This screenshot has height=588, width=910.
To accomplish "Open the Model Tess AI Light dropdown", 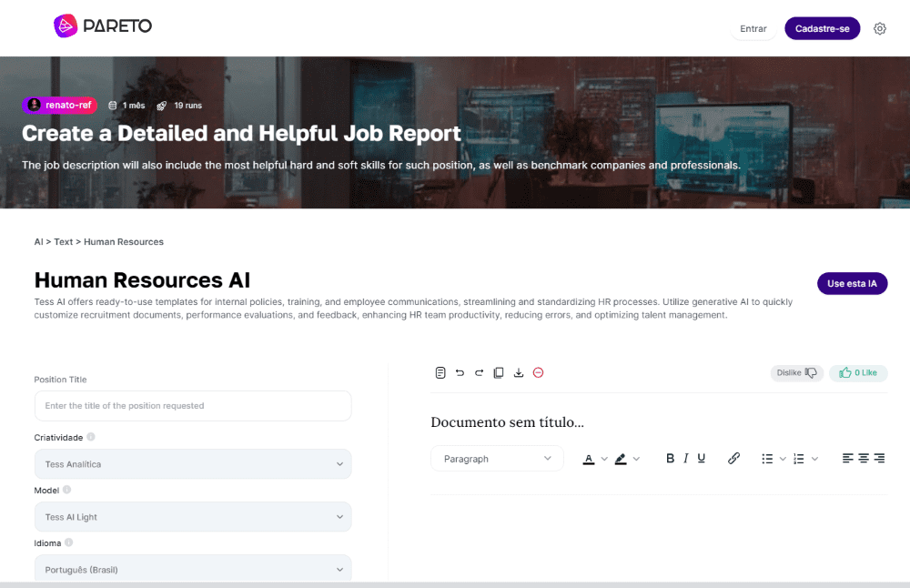I will [193, 517].
